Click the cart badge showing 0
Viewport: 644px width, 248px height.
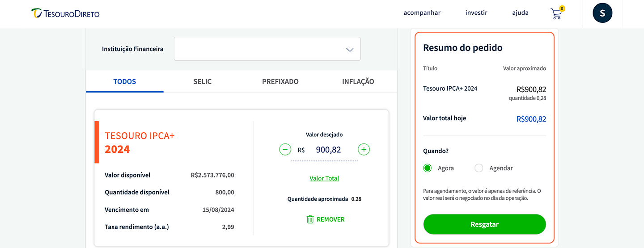click(562, 8)
